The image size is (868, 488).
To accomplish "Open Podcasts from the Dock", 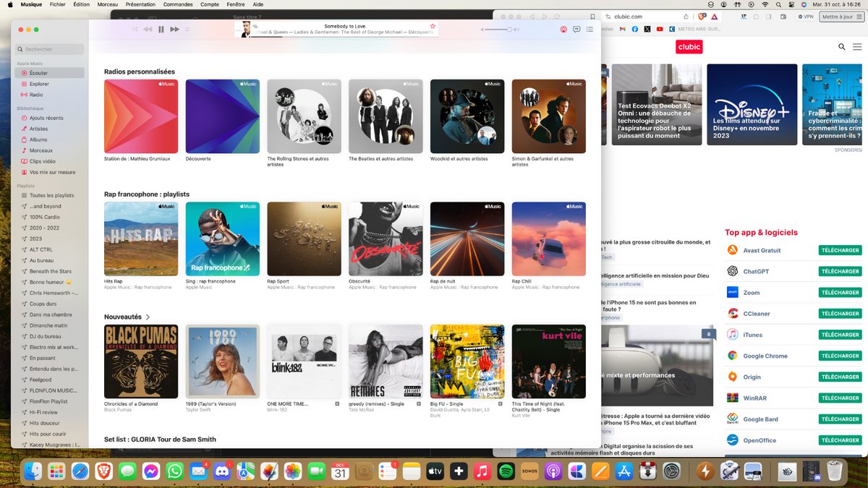I will click(x=553, y=471).
